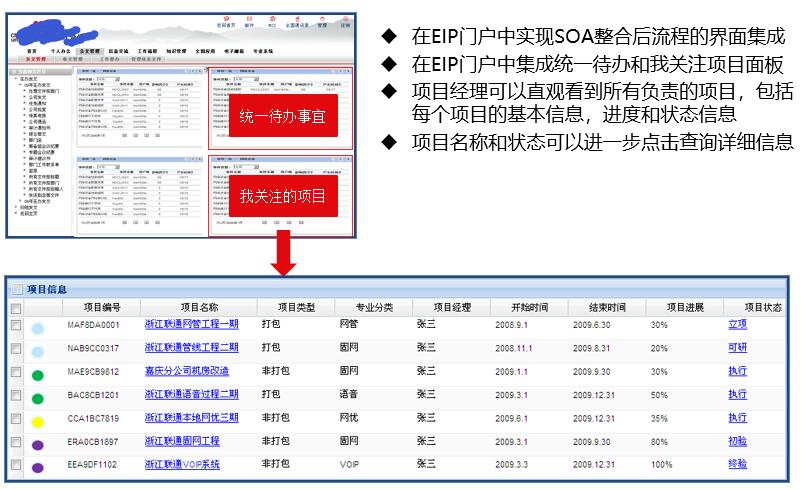Check the box for row NAB9CC0317

tap(16, 349)
